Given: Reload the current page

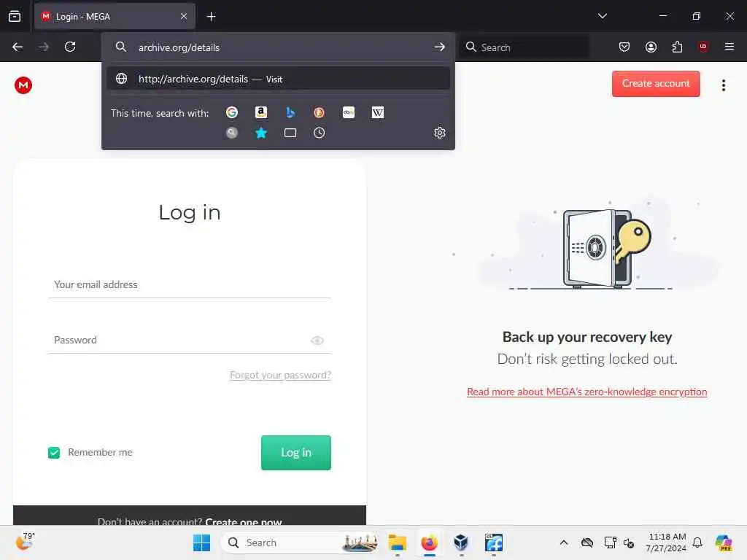Looking at the screenshot, I should [x=70, y=47].
